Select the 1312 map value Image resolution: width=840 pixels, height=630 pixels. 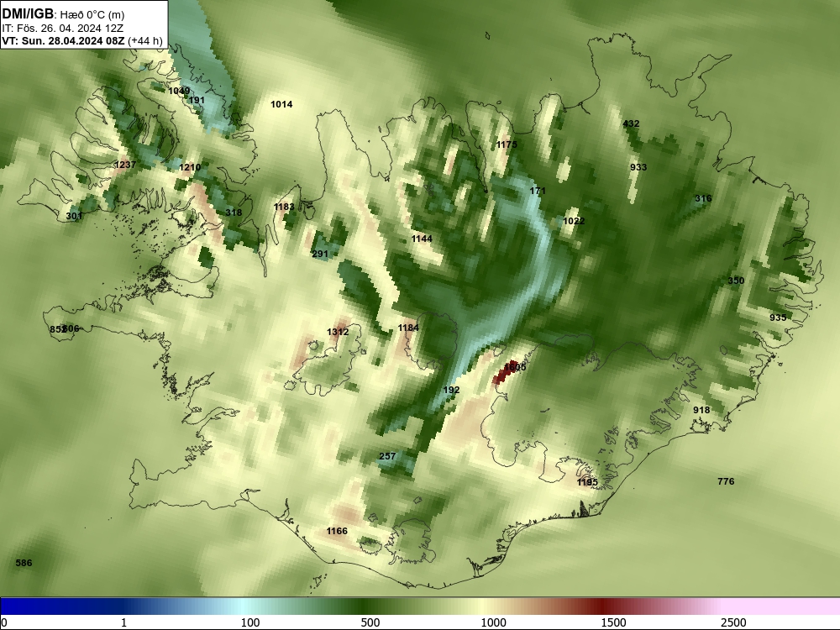pyautogui.click(x=338, y=332)
